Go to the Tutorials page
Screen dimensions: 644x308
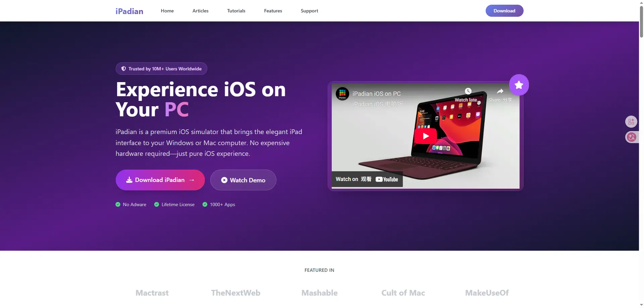point(236,11)
